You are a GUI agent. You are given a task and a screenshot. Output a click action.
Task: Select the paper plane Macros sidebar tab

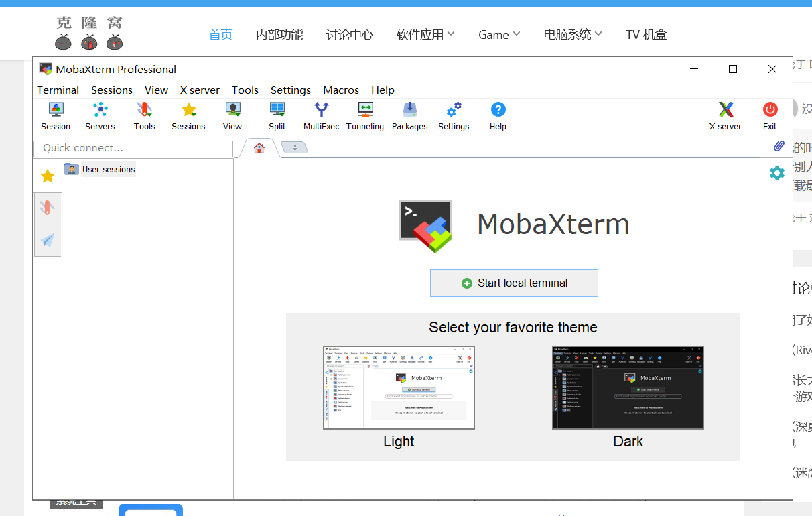[x=48, y=240]
